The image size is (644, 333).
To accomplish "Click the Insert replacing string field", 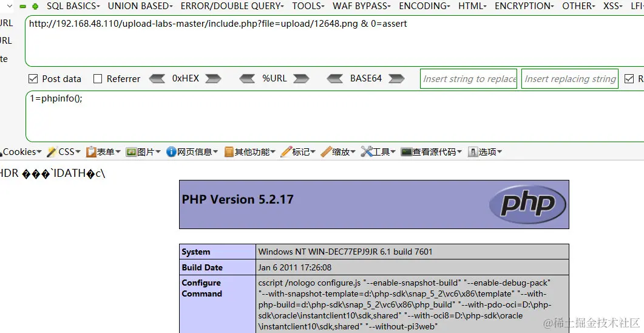I will click(x=570, y=78).
